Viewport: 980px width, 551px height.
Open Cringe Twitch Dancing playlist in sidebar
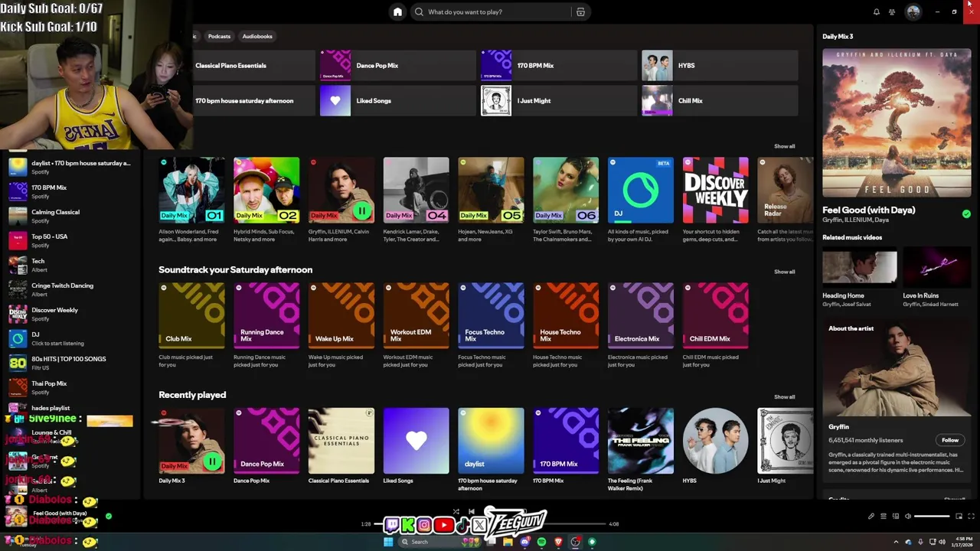[73, 289]
